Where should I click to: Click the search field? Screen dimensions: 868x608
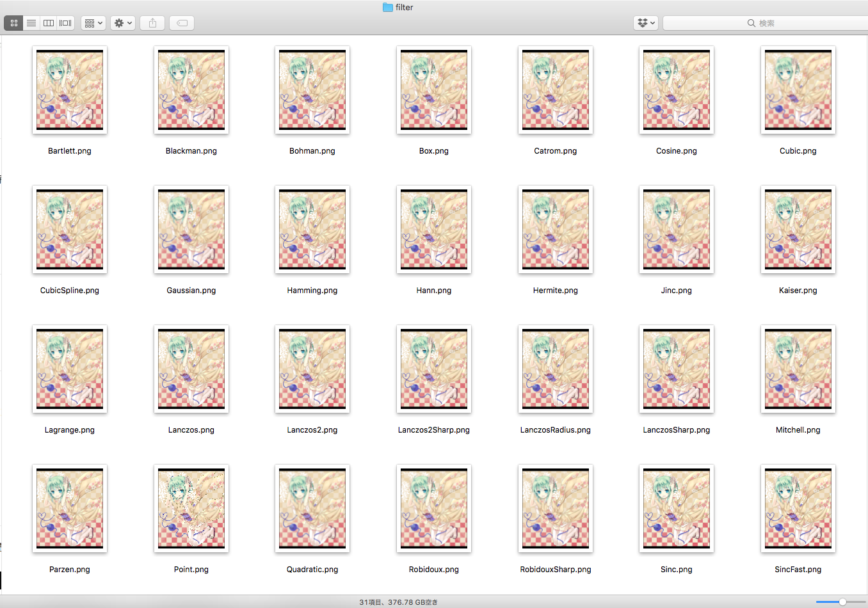tap(766, 23)
